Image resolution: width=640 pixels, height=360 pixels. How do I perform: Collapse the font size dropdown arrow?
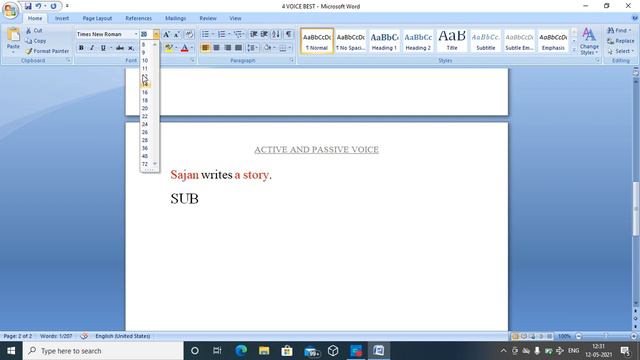coord(156,34)
